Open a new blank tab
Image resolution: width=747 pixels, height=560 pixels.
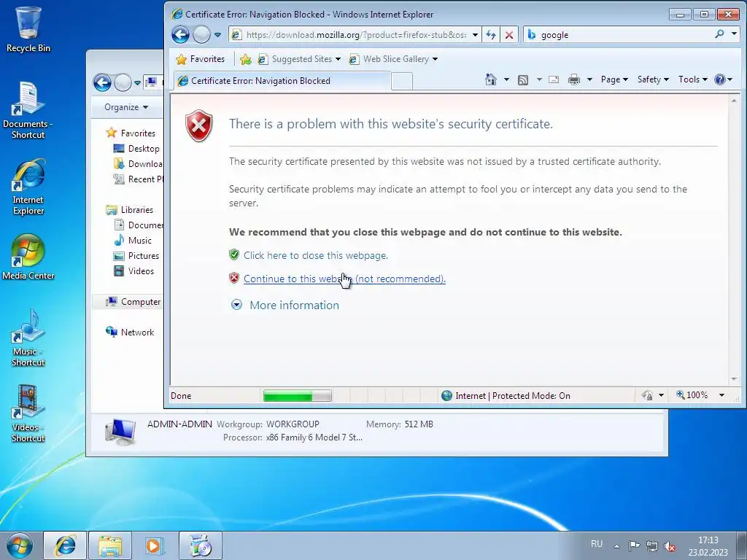[x=402, y=82]
